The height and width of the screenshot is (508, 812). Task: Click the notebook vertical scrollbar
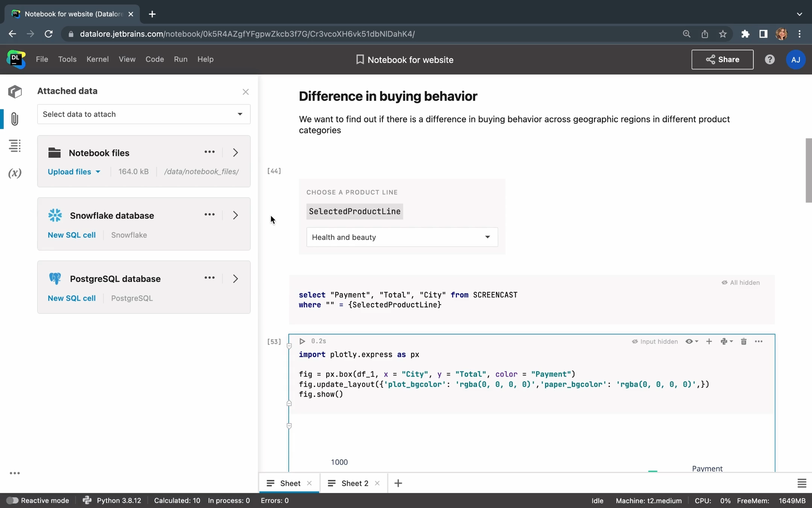click(x=808, y=170)
